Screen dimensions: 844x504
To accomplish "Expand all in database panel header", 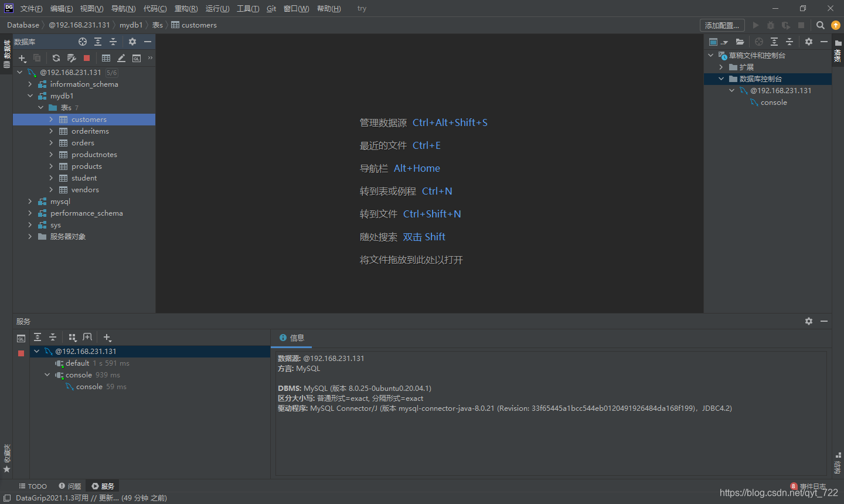I will pos(98,42).
